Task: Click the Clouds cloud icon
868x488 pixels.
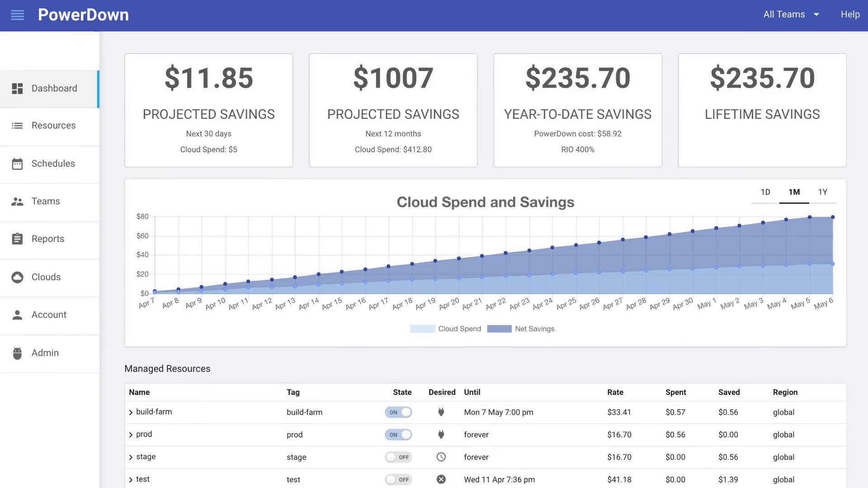Action: point(17,277)
